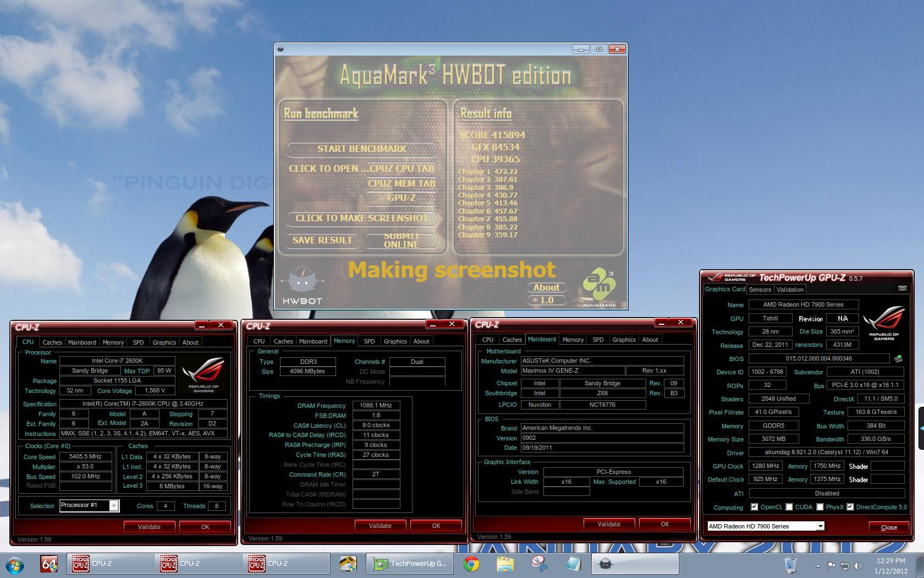Open the red 64 icon on the taskbar
924x578 pixels.
click(x=50, y=564)
